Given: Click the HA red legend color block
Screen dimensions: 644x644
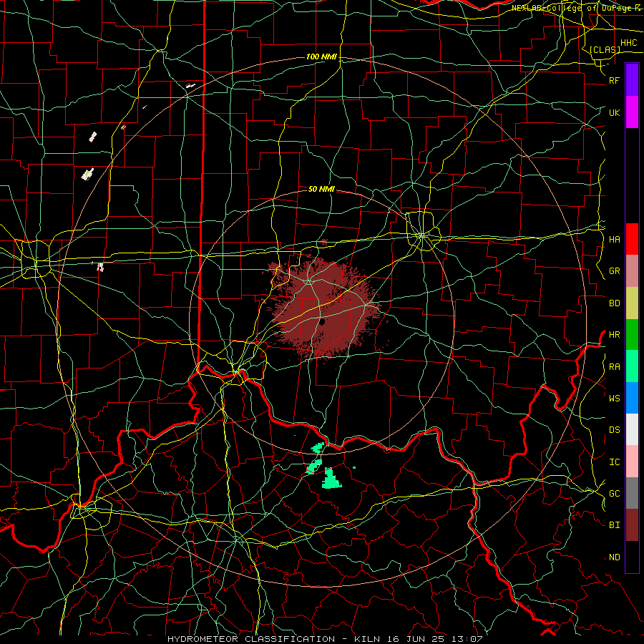Looking at the screenshot, I should click(x=632, y=239).
